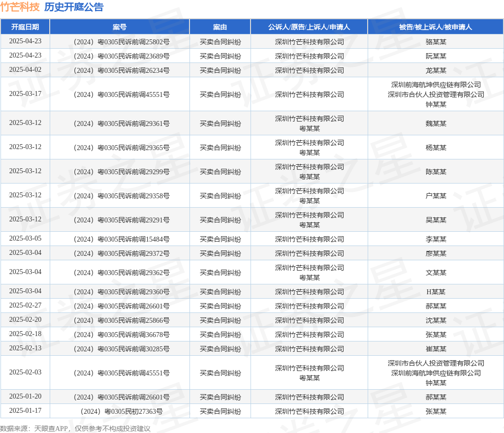Click defendant 郝某某 in the 2025-01-20 row

click(436, 397)
